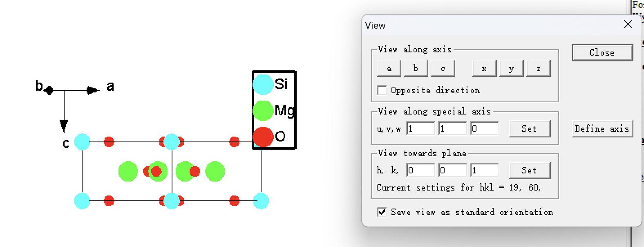Click the Close button in View dialog
The height and width of the screenshot is (247, 644).
(x=602, y=53)
